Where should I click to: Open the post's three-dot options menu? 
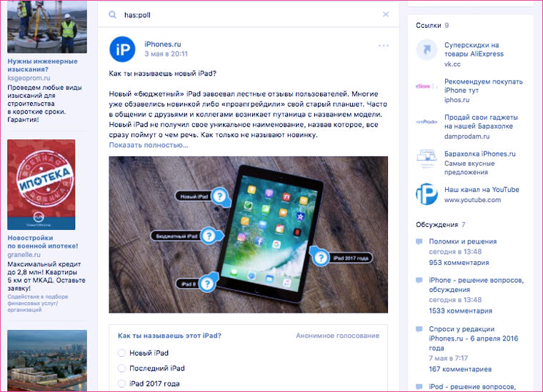click(384, 46)
